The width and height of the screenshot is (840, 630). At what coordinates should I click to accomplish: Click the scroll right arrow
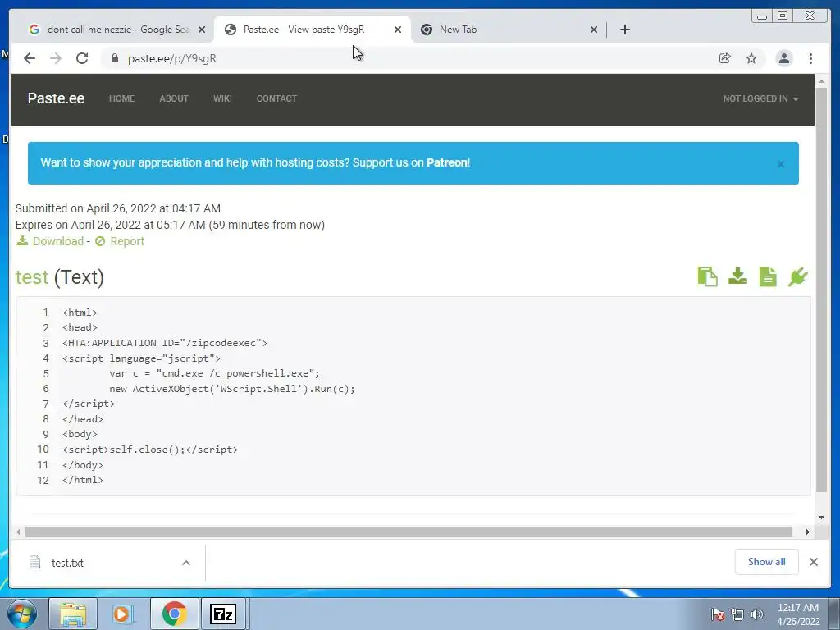808,532
